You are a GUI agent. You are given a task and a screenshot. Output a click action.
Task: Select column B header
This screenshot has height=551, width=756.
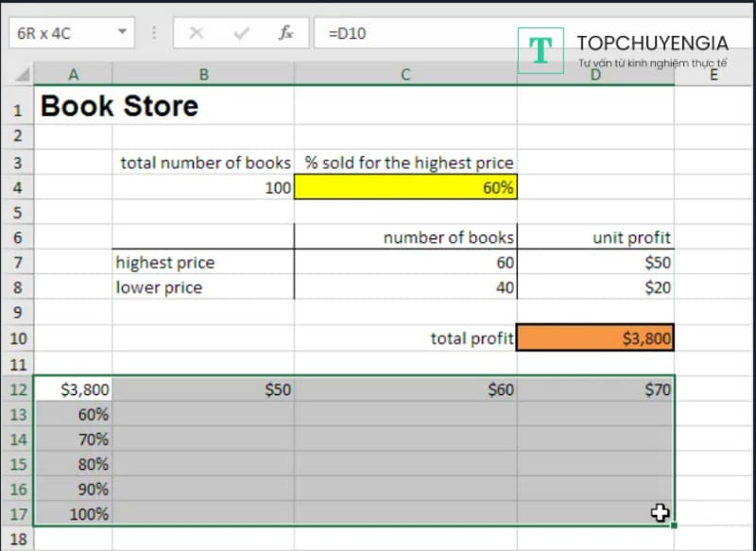(x=202, y=75)
